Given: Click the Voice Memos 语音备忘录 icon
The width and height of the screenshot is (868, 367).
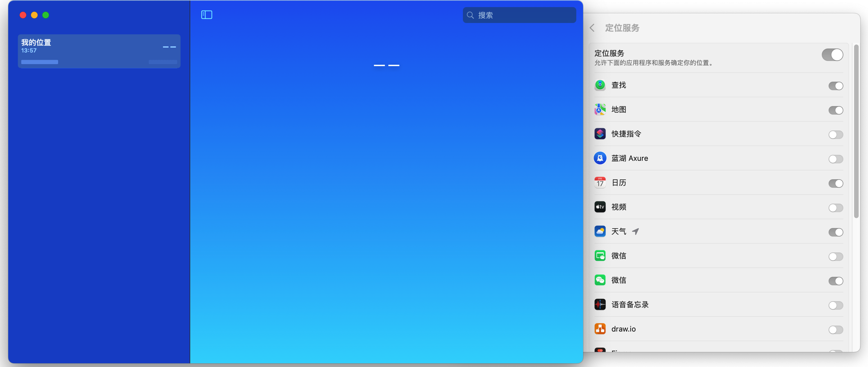Looking at the screenshot, I should point(600,305).
